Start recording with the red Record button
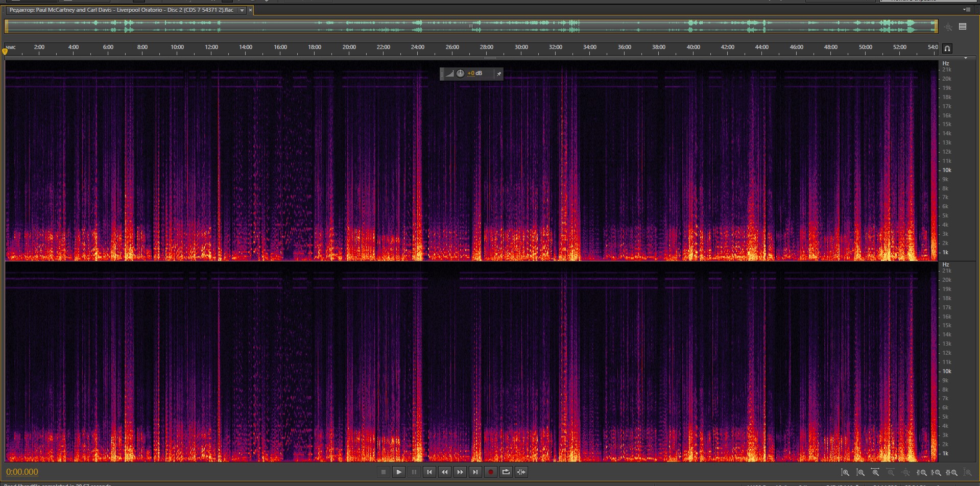 tap(491, 472)
